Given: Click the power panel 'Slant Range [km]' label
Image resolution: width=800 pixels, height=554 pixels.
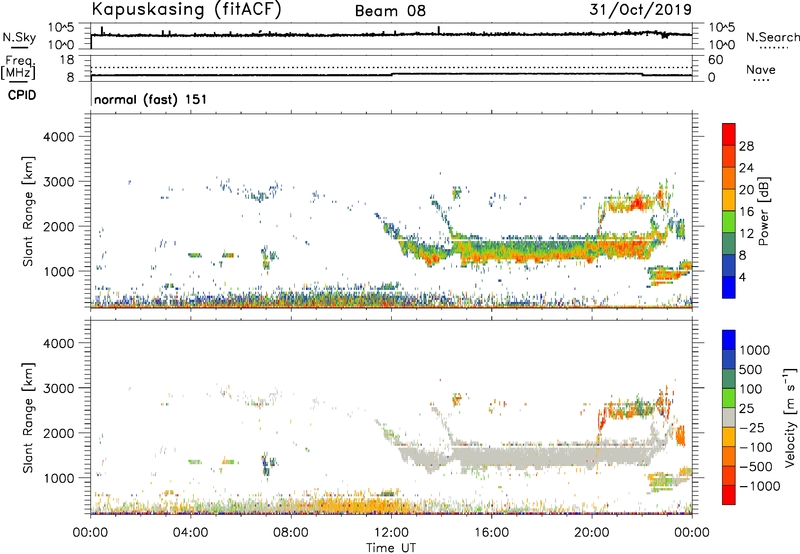Looking at the screenshot, I should [28, 211].
